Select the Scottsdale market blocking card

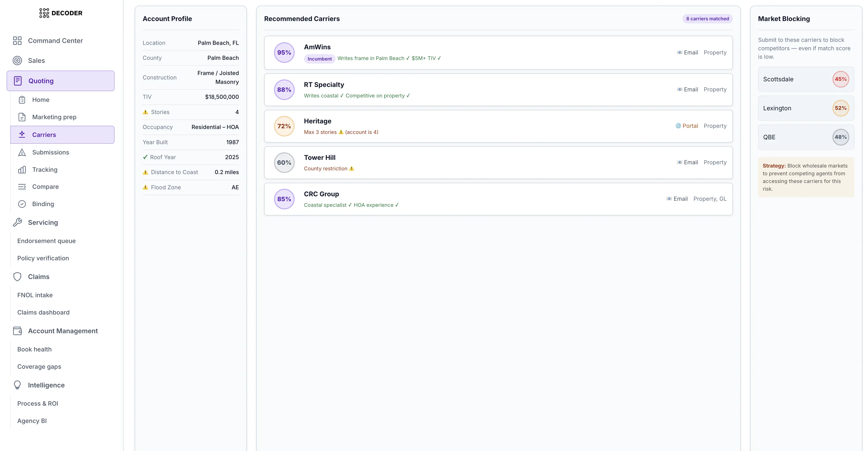[x=806, y=79]
